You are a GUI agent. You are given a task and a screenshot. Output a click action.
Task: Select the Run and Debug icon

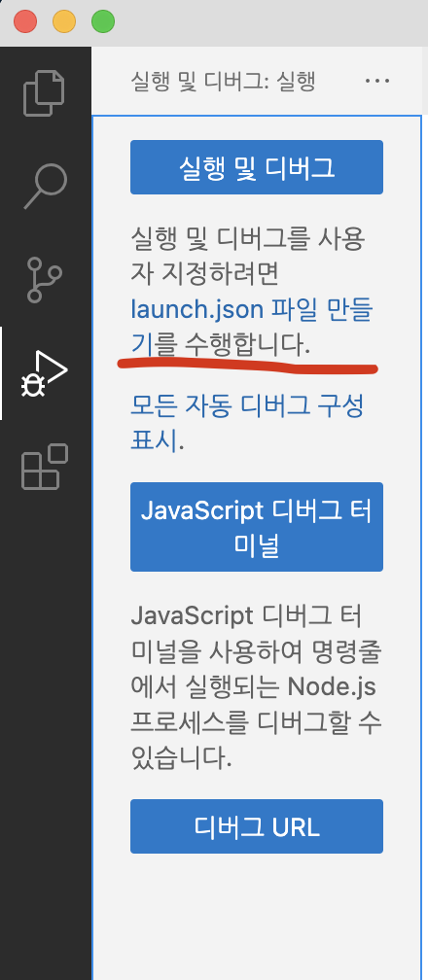click(44, 373)
